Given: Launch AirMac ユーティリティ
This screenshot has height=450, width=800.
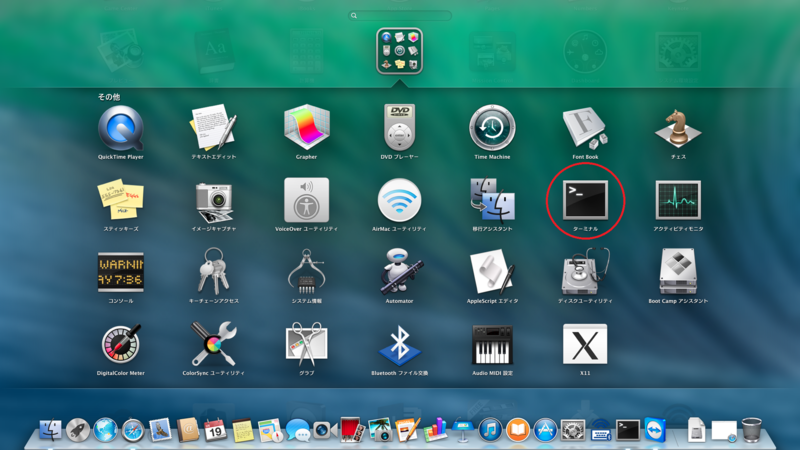Looking at the screenshot, I should [x=399, y=200].
